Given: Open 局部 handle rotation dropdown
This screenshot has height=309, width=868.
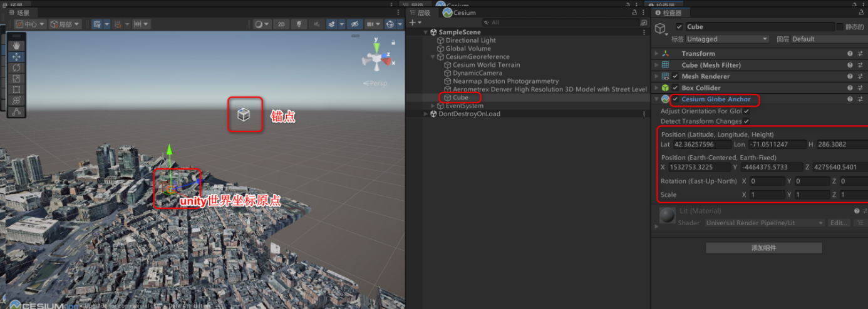Looking at the screenshot, I should coord(65,24).
